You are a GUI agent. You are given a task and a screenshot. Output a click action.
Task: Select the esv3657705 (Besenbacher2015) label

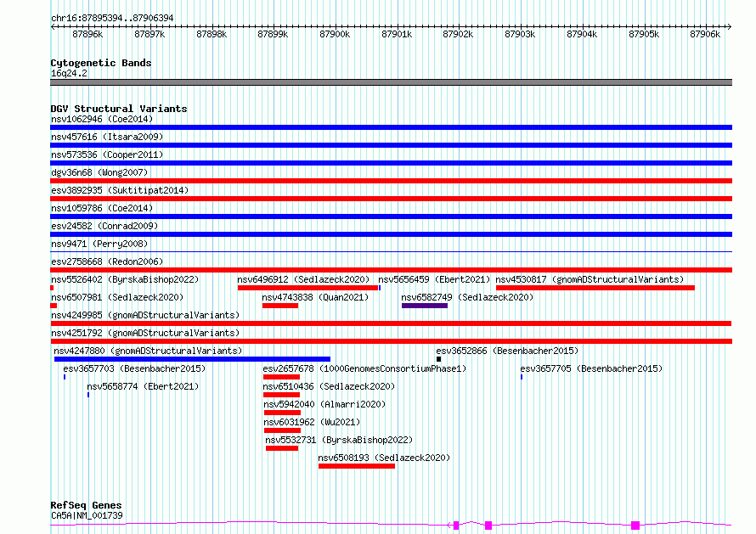click(591, 368)
